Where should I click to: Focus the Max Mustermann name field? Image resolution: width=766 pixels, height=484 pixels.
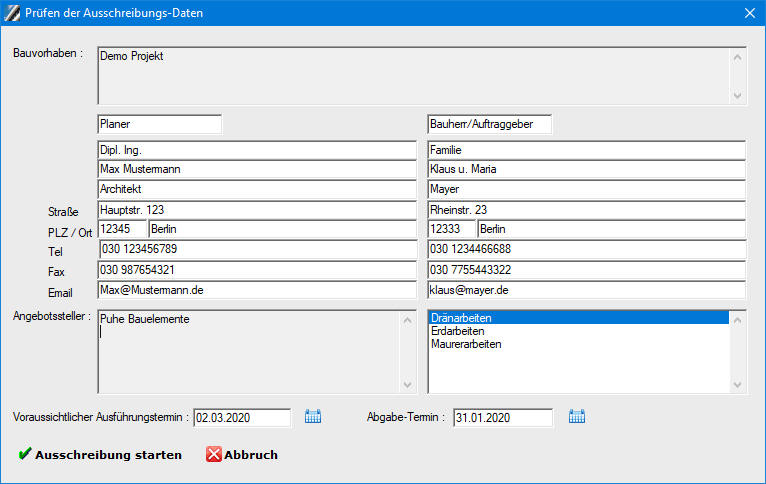pos(257,169)
